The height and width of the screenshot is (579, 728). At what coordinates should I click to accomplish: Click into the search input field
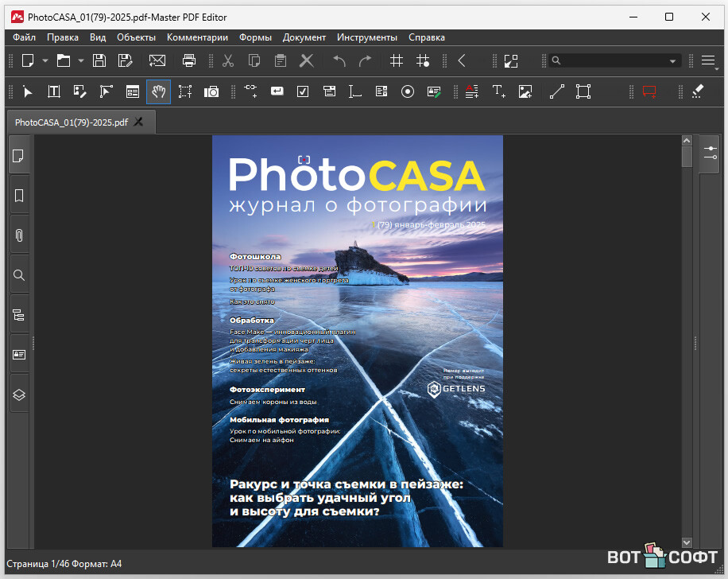pyautogui.click(x=613, y=60)
